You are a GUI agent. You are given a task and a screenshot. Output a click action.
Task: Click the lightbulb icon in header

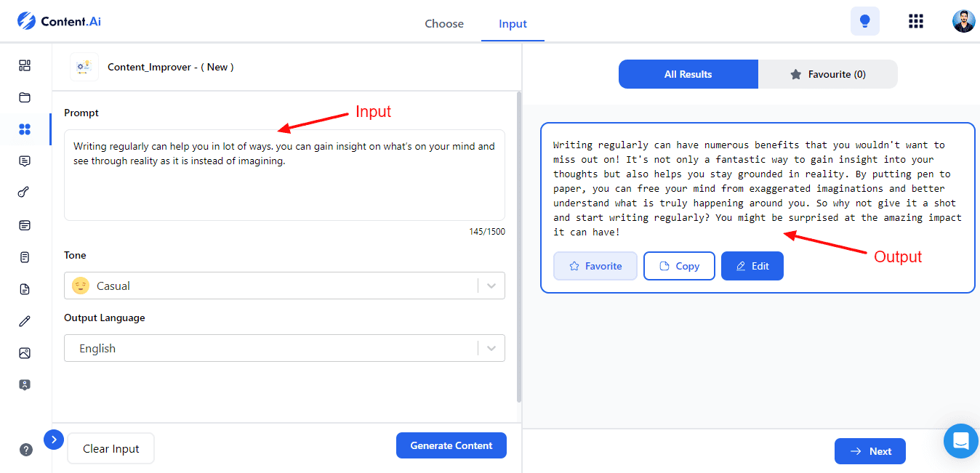click(x=865, y=21)
